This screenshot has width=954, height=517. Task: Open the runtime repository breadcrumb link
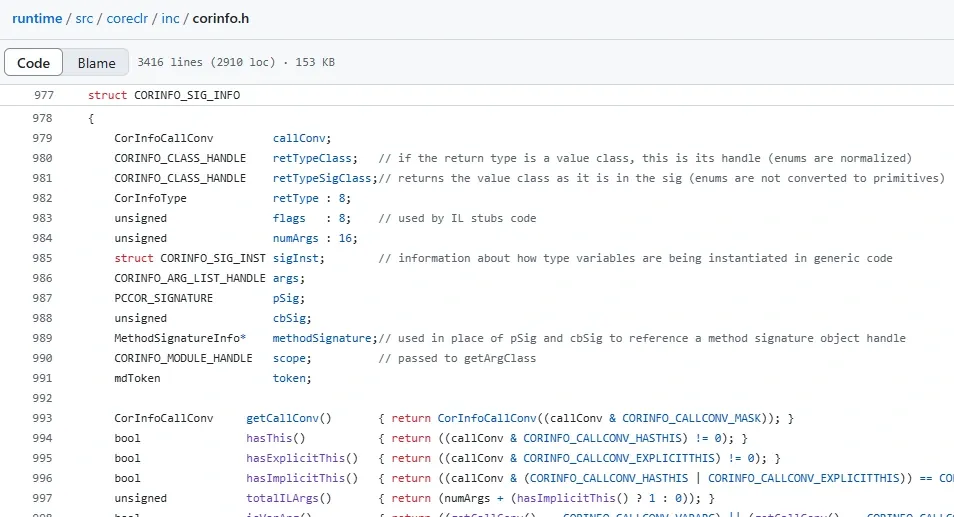click(37, 18)
